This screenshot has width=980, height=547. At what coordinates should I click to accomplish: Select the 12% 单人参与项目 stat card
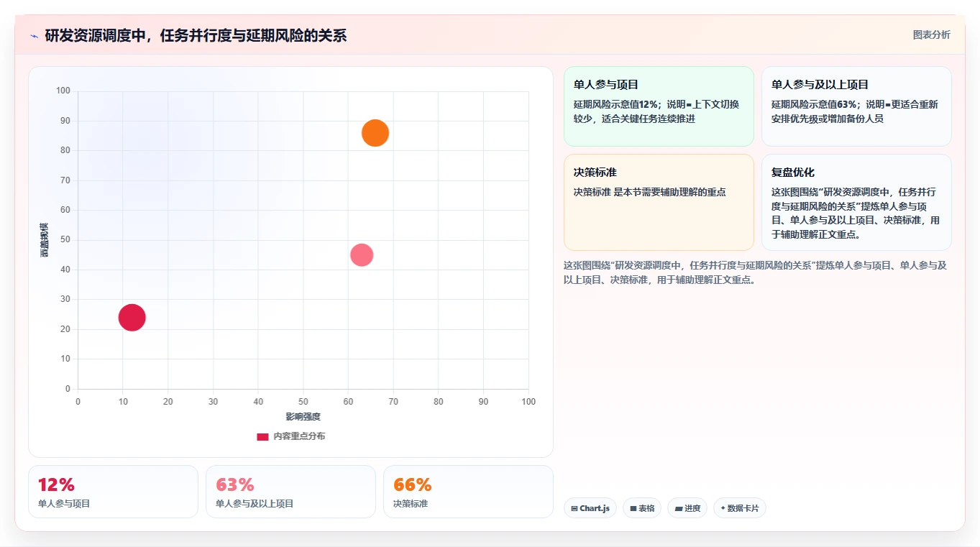click(113, 492)
